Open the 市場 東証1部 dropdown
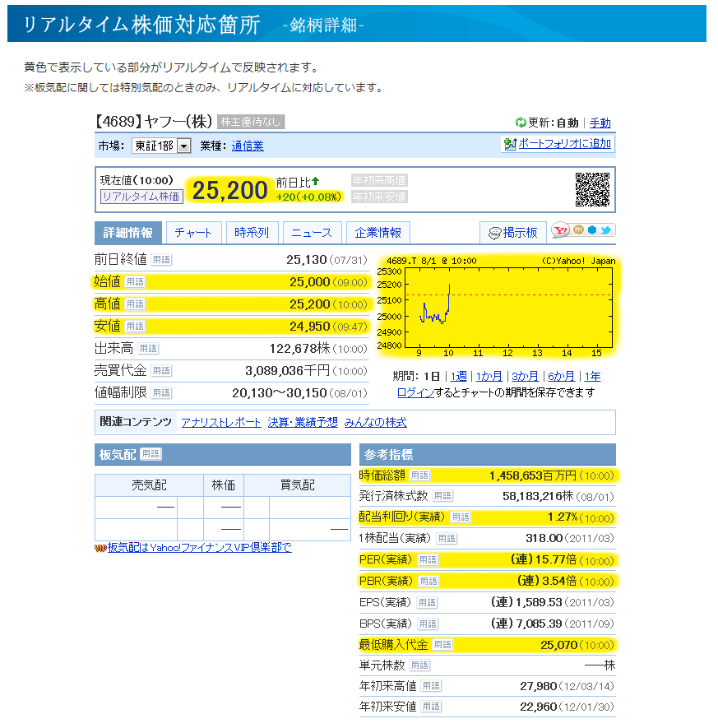 [x=161, y=146]
